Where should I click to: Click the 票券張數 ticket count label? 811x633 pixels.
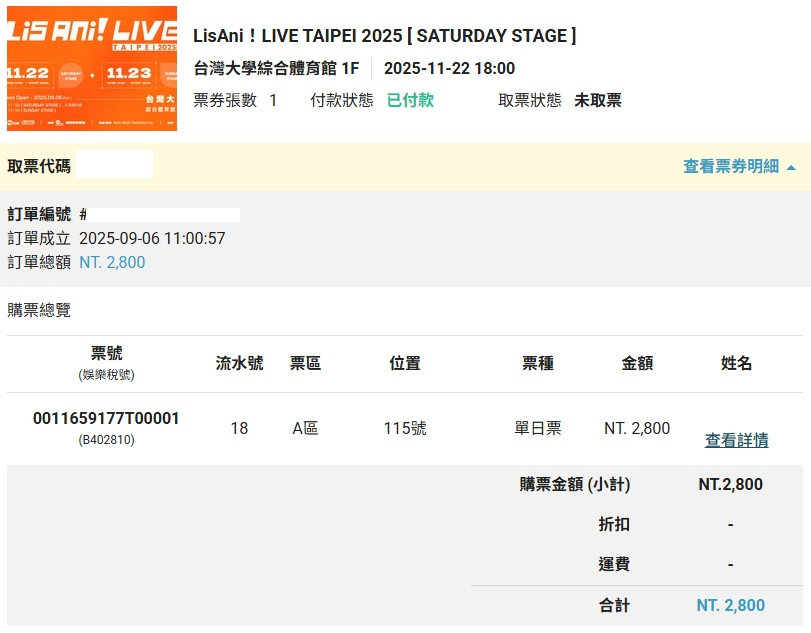(x=225, y=100)
